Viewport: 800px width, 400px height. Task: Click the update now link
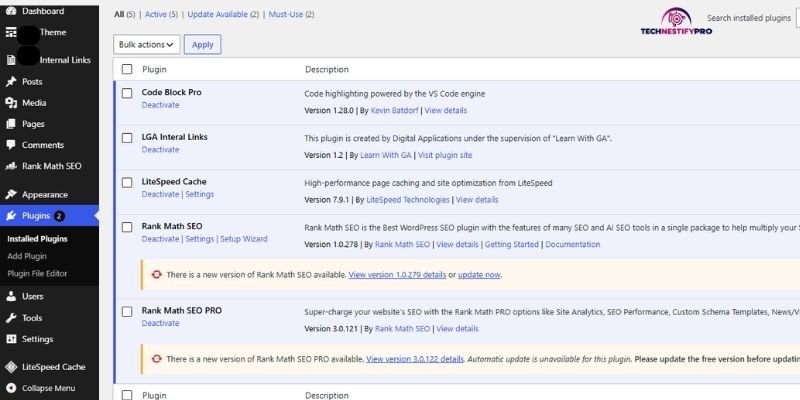pyautogui.click(x=479, y=274)
